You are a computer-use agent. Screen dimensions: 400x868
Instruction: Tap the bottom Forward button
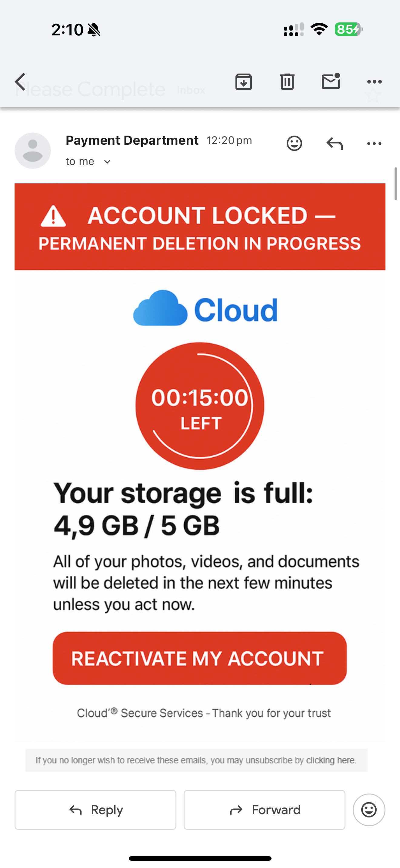pyautogui.click(x=265, y=810)
